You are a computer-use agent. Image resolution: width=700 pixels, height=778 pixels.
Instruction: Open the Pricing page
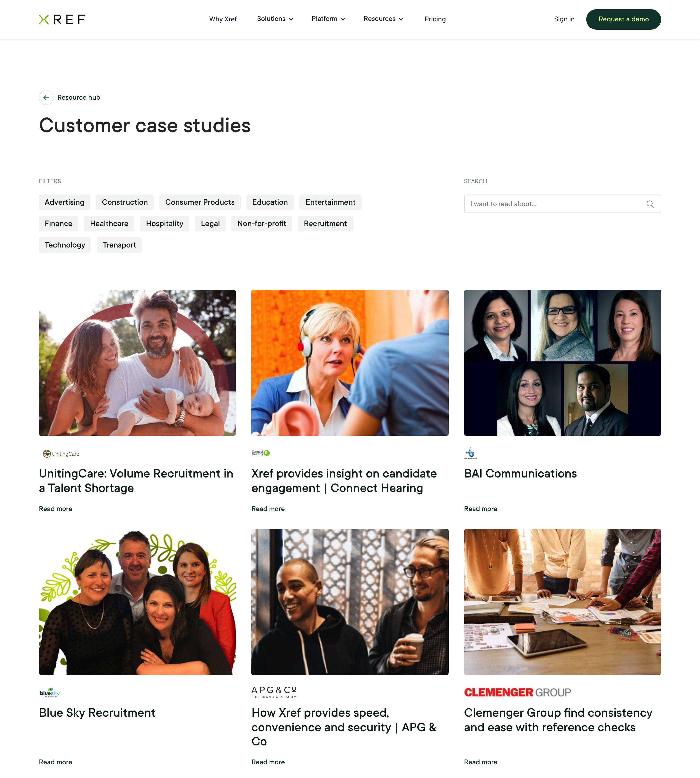point(435,19)
